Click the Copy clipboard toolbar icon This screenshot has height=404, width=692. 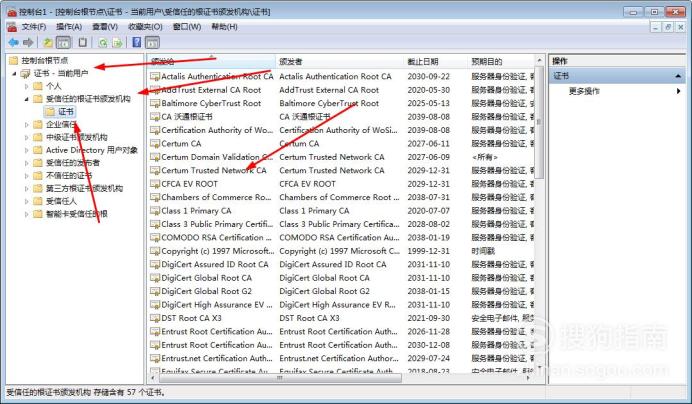tap(83, 42)
